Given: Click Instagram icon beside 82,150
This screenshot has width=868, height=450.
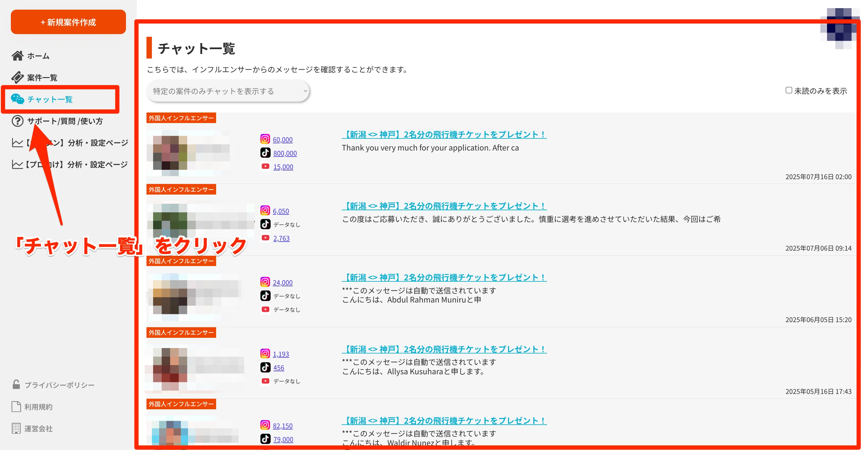Looking at the screenshot, I should coord(265,425).
